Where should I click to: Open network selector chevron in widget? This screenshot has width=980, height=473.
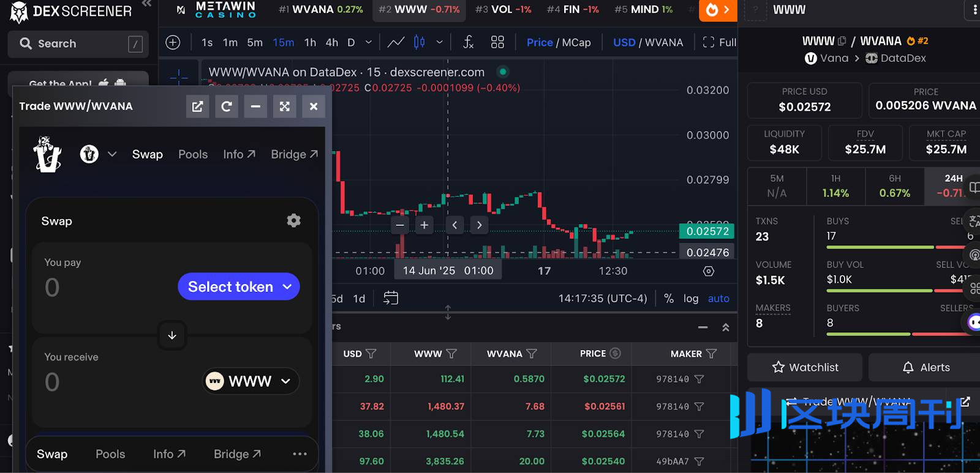pyautogui.click(x=112, y=154)
